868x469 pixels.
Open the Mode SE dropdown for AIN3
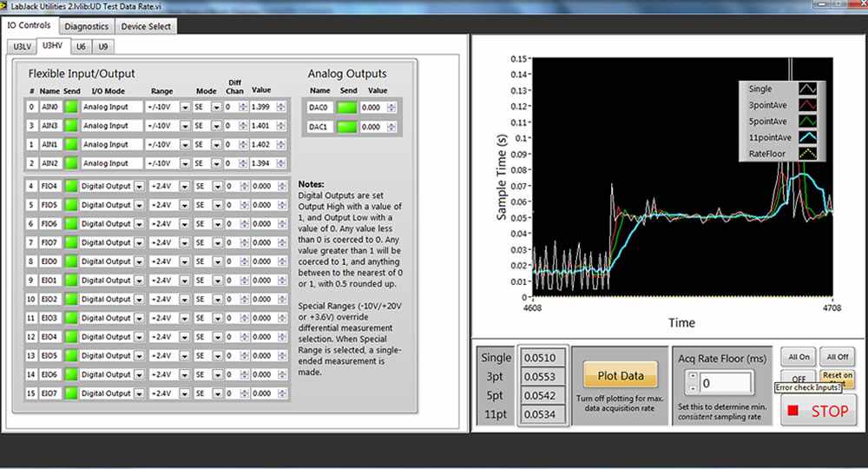tap(217, 126)
